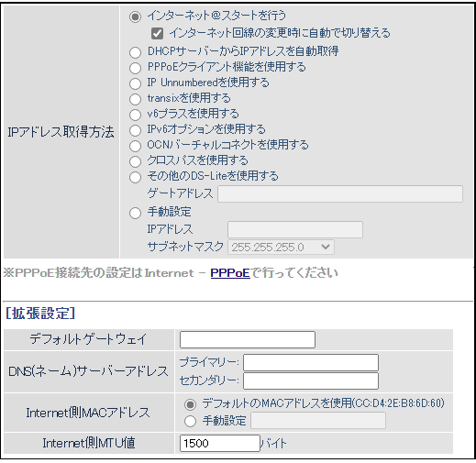Click the Internet側MTU値 field showing 1500

tap(220, 443)
